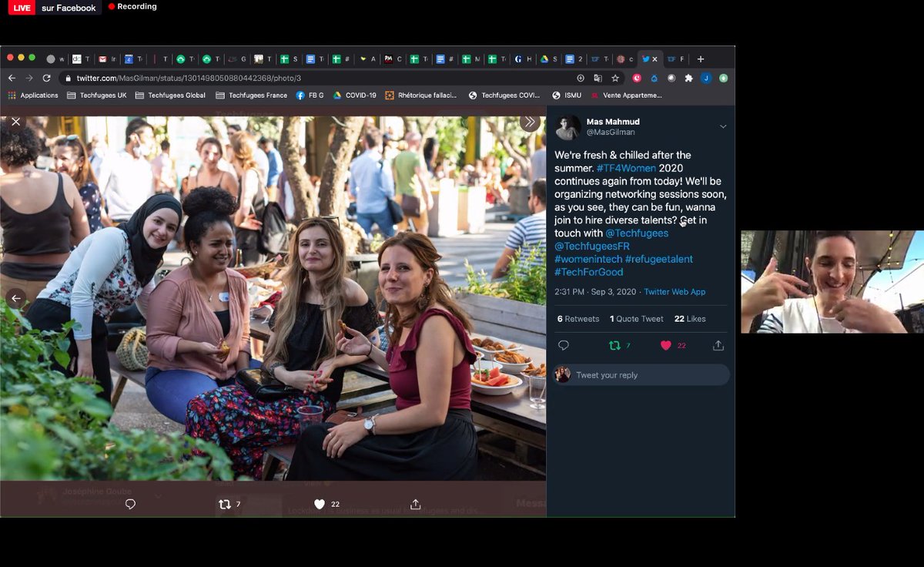Click the download icon in the address bar
The image size is (924, 567).
tap(580, 78)
